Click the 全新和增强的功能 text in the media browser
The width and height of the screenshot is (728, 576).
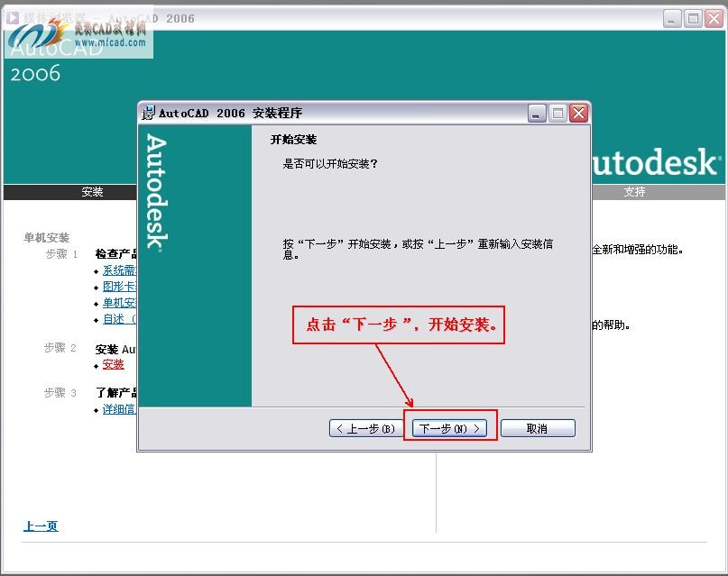(637, 250)
